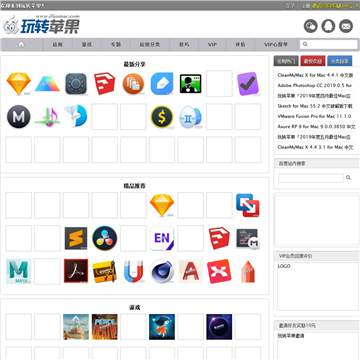Open the colorful prism triangle app icon

point(47,84)
